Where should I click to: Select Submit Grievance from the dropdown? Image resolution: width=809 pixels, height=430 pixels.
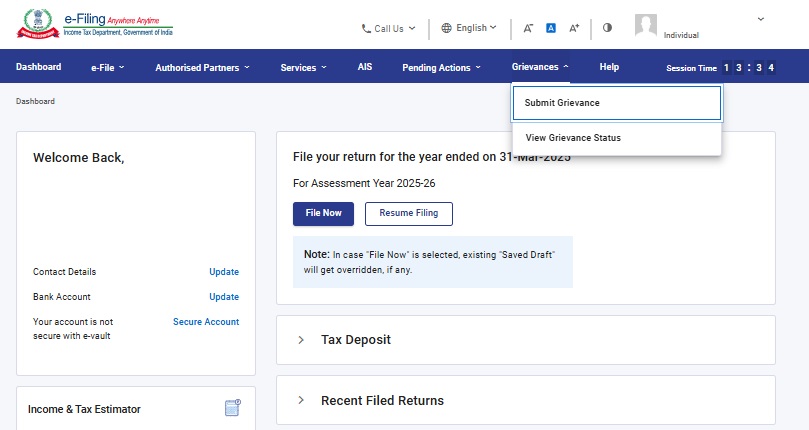coord(617,103)
